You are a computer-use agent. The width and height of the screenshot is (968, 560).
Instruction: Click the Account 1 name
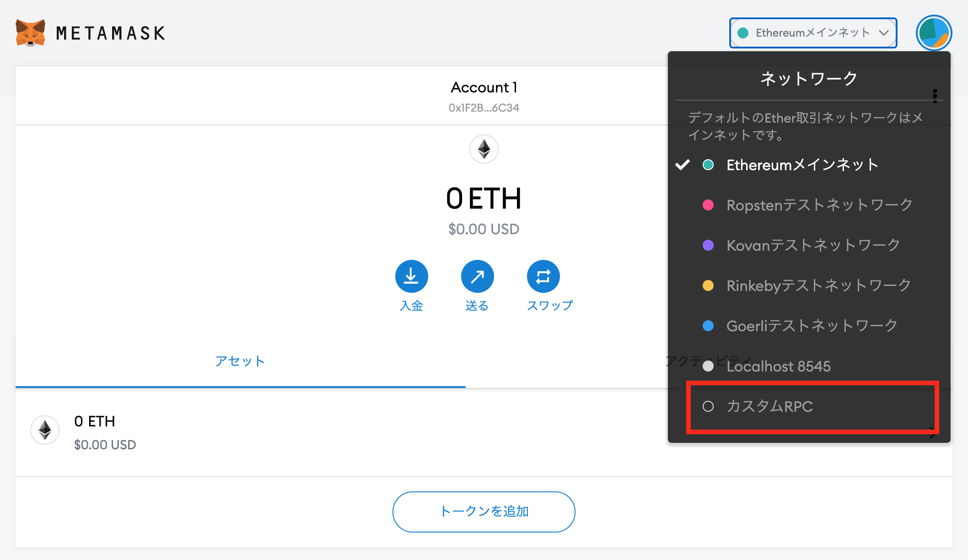(484, 87)
